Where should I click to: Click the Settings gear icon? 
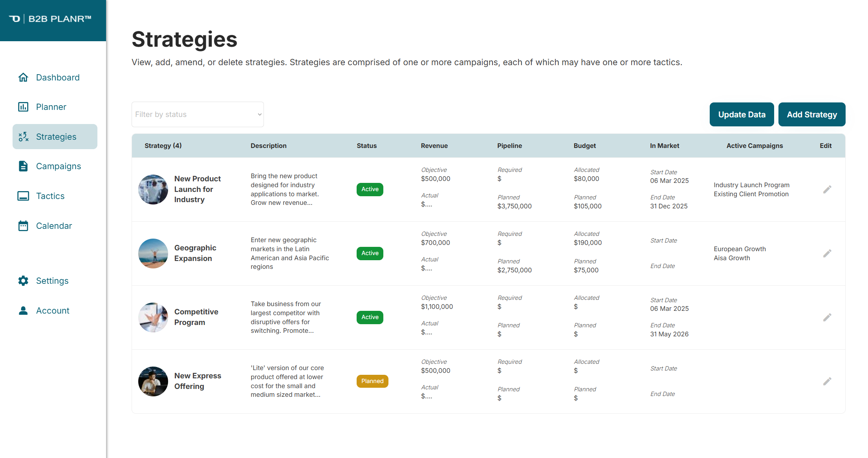pyautogui.click(x=23, y=281)
